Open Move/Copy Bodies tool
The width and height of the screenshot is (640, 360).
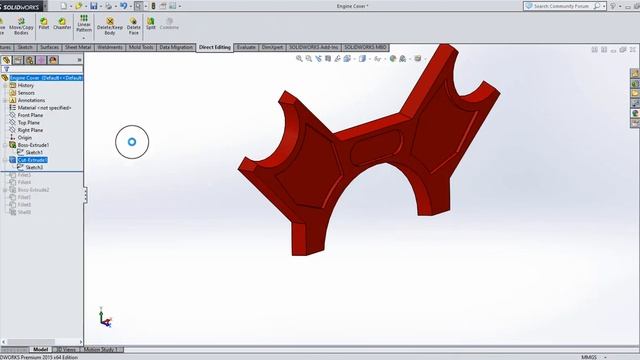click(x=21, y=26)
